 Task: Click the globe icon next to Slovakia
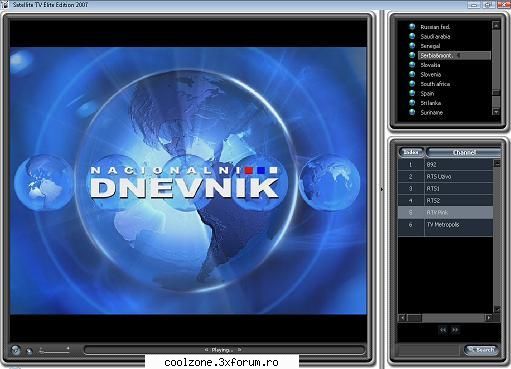tap(412, 64)
